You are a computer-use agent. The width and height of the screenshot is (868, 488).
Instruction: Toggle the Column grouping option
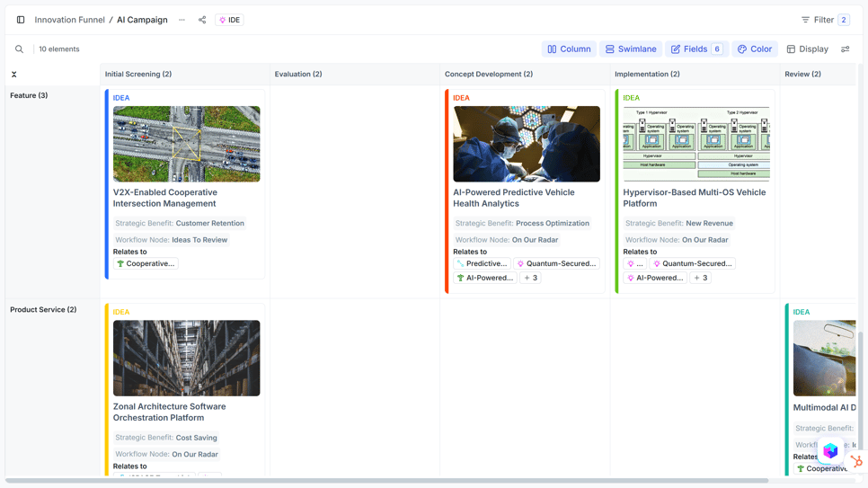pos(570,49)
